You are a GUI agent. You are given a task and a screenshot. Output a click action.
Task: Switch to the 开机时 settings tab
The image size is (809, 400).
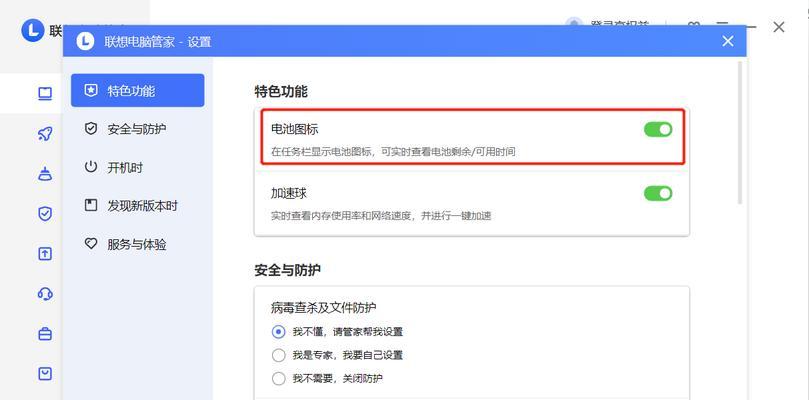point(138,167)
